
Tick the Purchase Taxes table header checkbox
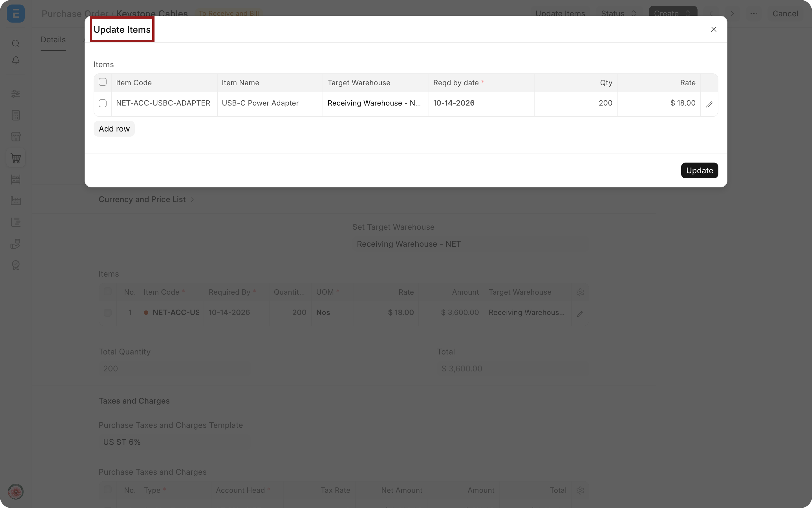[108, 490]
